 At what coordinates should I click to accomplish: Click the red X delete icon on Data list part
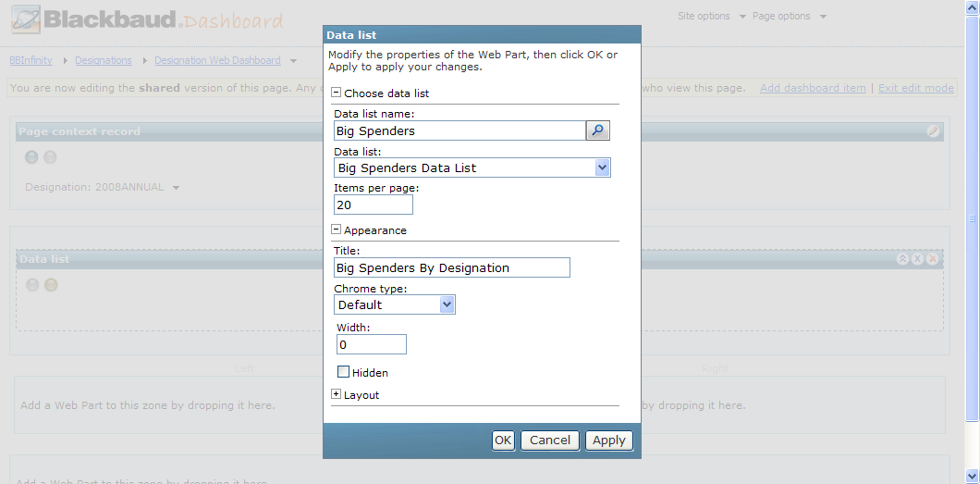[933, 259]
